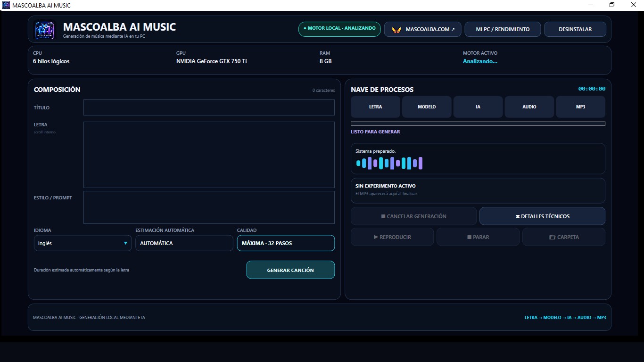Select the IA process step
The image size is (644, 362).
[x=478, y=107]
